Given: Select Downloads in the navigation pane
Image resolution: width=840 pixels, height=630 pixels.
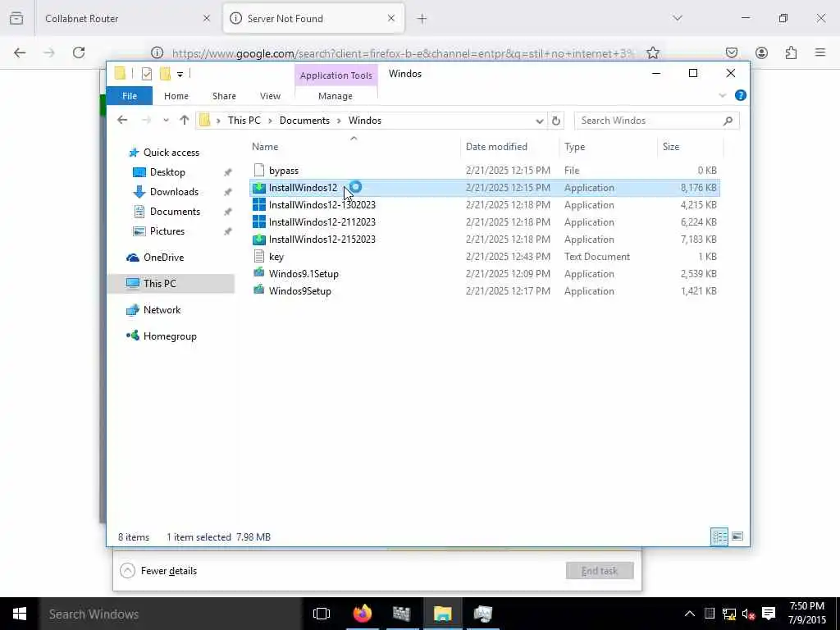Looking at the screenshot, I should (x=174, y=192).
